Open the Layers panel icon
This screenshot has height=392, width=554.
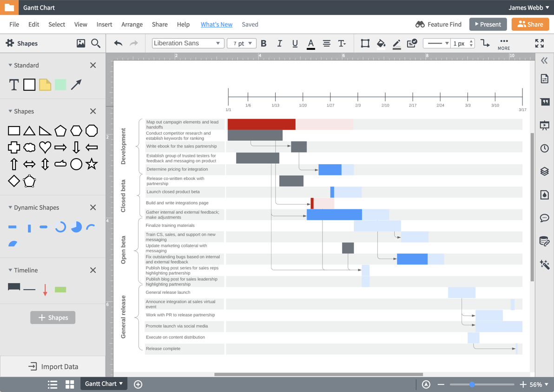coord(545,171)
